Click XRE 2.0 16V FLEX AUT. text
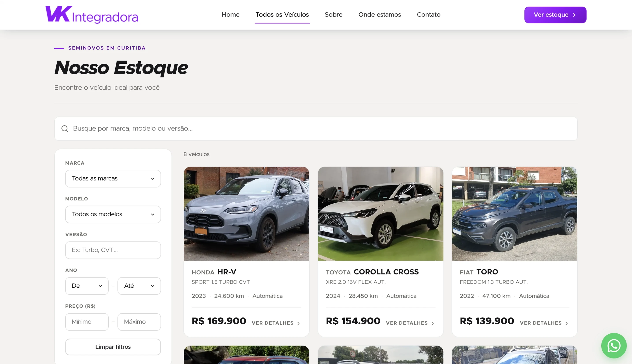The width and height of the screenshot is (632, 364). tap(356, 282)
